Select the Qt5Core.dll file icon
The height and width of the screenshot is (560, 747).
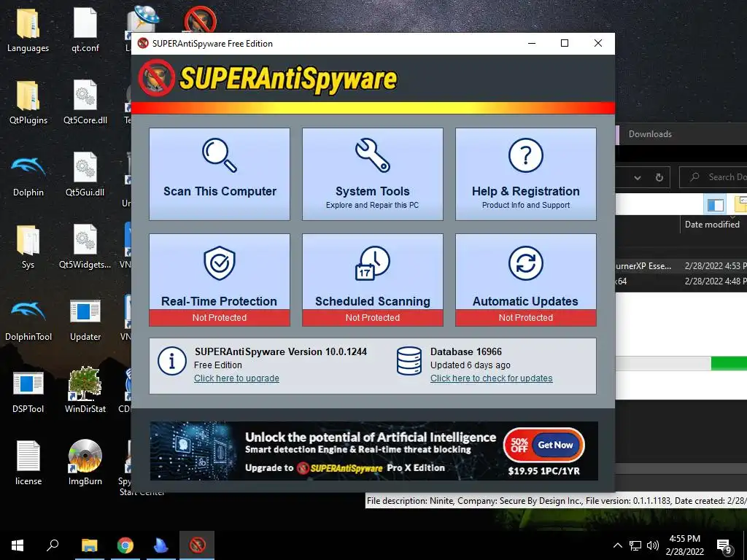pos(85,102)
